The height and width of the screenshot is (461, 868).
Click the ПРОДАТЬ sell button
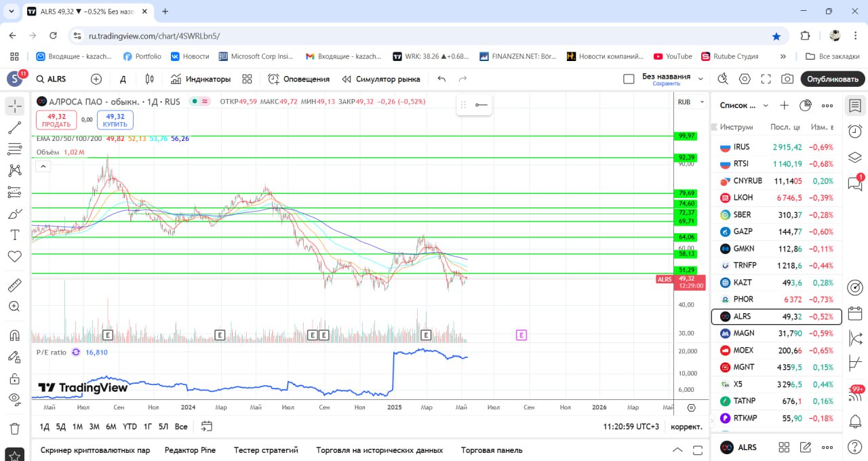[x=56, y=120]
